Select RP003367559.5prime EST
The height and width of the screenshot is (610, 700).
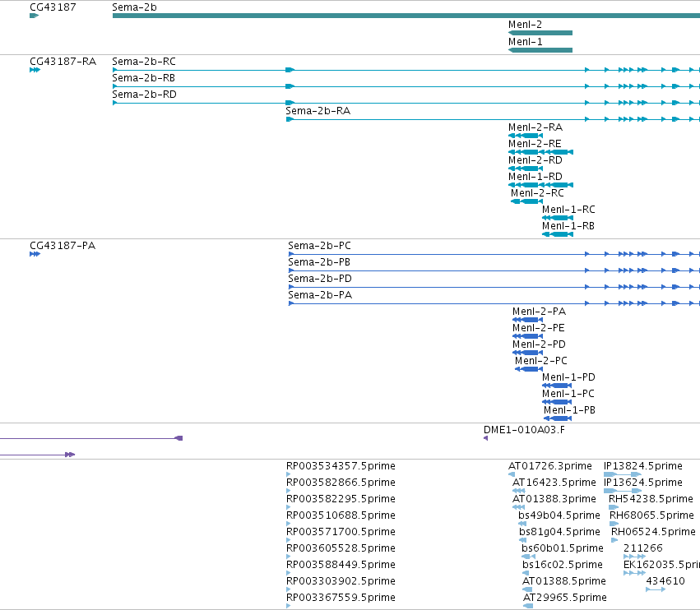[289, 606]
